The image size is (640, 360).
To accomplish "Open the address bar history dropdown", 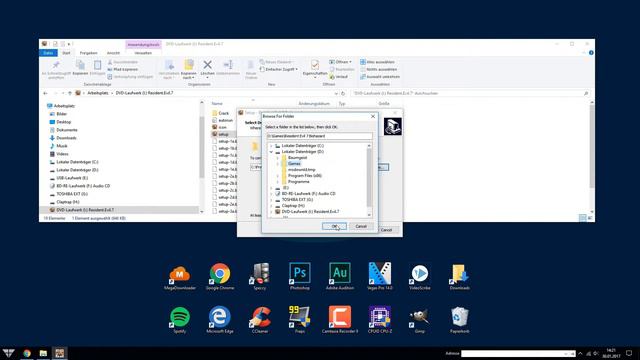I will click(336, 93).
